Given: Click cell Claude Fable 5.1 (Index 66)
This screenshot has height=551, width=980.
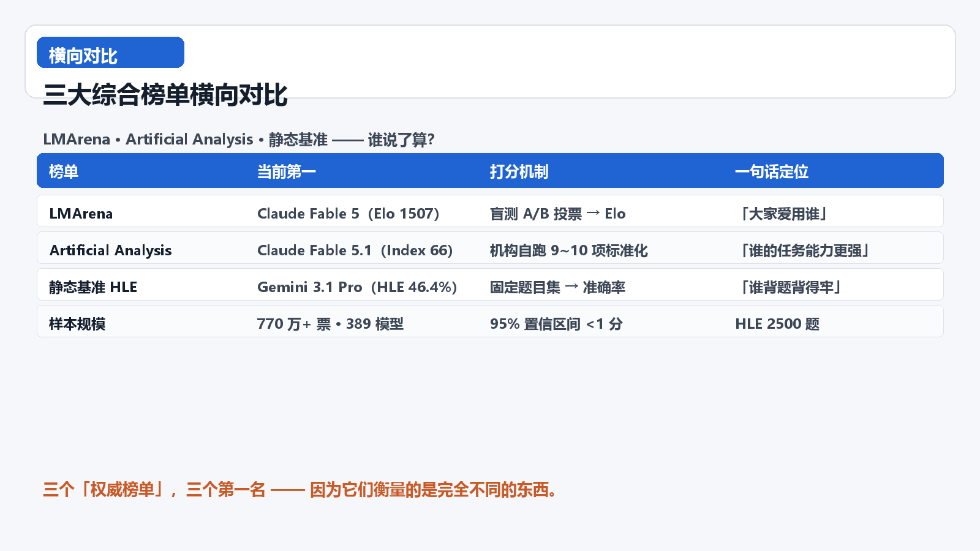Looking at the screenshot, I should pyautogui.click(x=355, y=250).
